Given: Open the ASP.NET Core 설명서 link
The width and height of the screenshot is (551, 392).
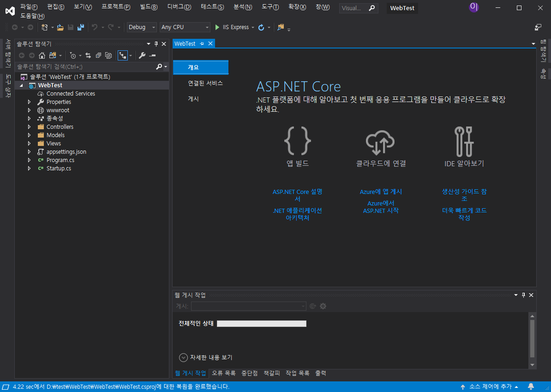Looking at the screenshot, I should [297, 195].
